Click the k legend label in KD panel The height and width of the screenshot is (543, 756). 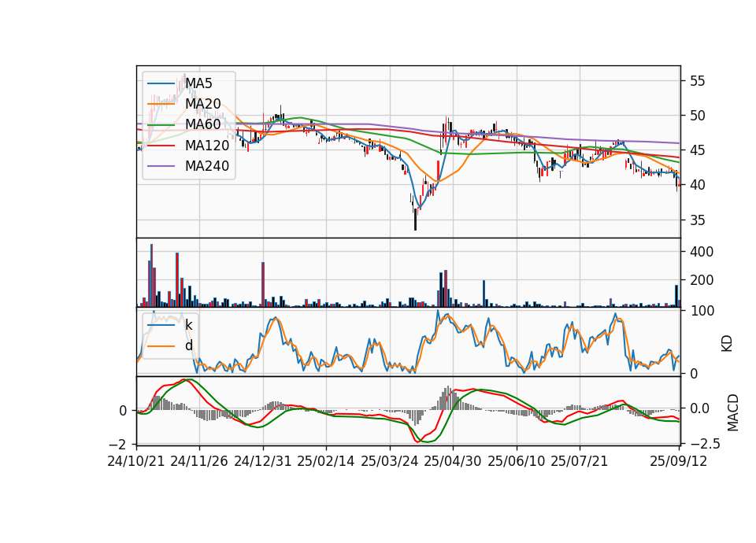click(188, 325)
